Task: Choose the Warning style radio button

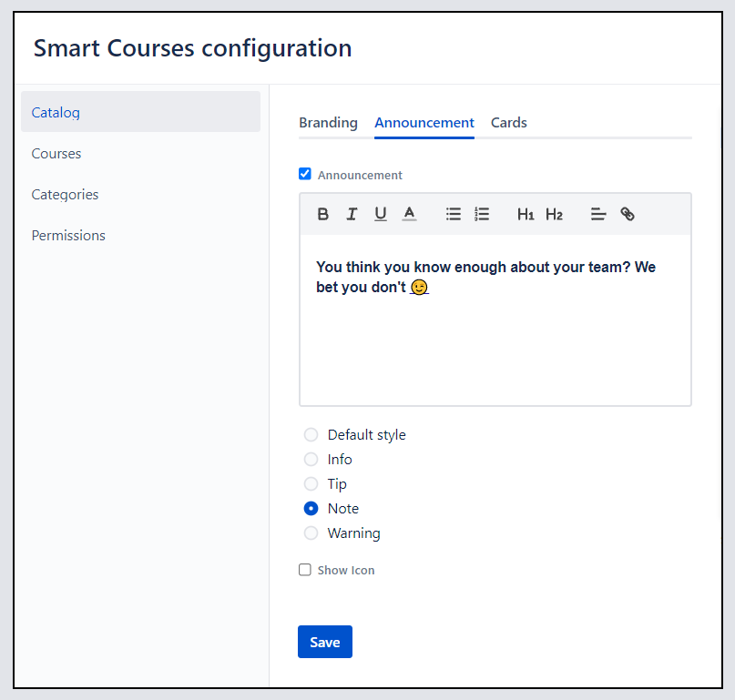Action: [311, 533]
